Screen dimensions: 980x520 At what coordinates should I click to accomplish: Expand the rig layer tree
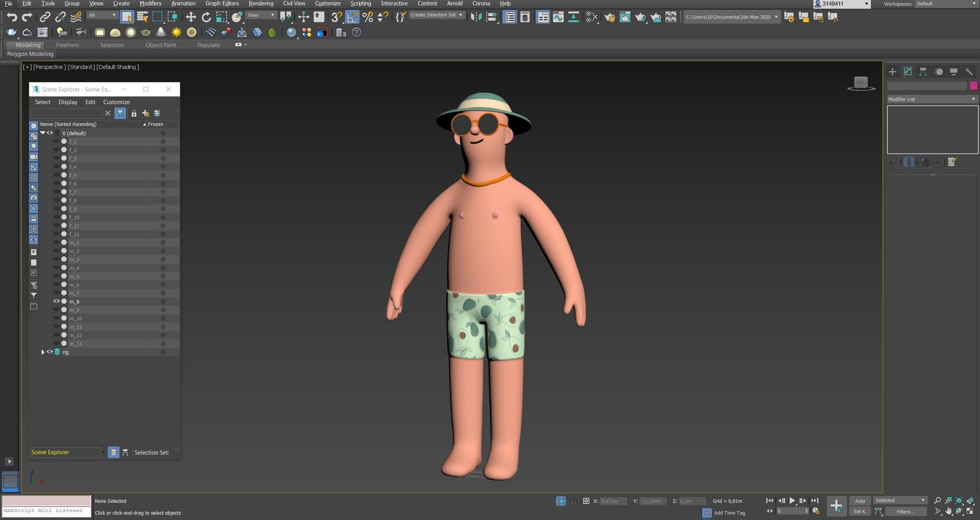[x=43, y=352]
